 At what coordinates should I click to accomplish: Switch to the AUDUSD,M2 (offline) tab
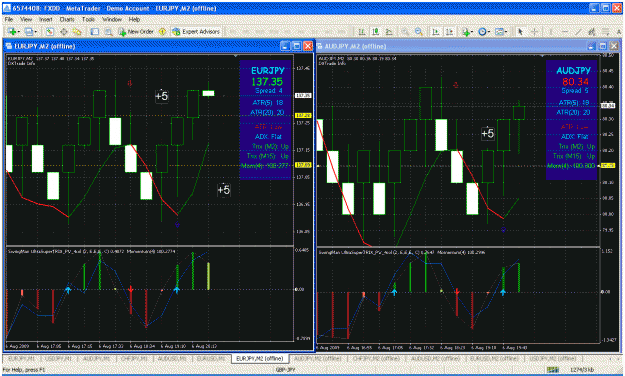tap(435, 358)
